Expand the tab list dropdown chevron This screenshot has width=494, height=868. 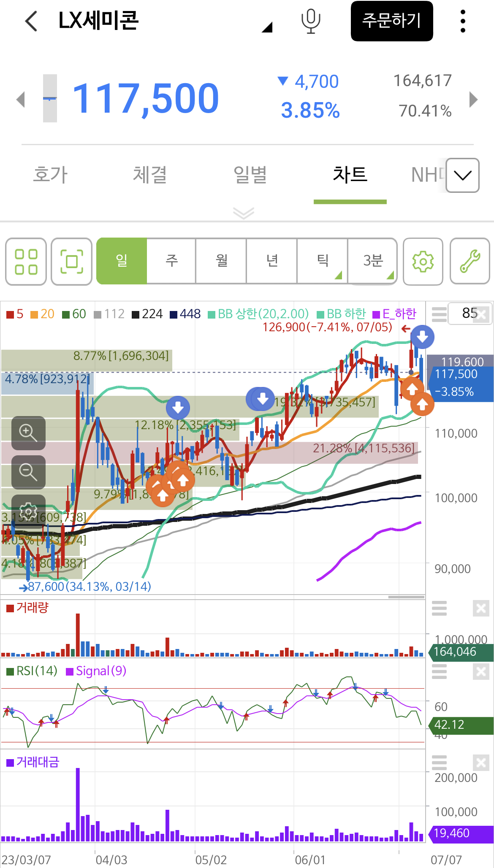(462, 175)
